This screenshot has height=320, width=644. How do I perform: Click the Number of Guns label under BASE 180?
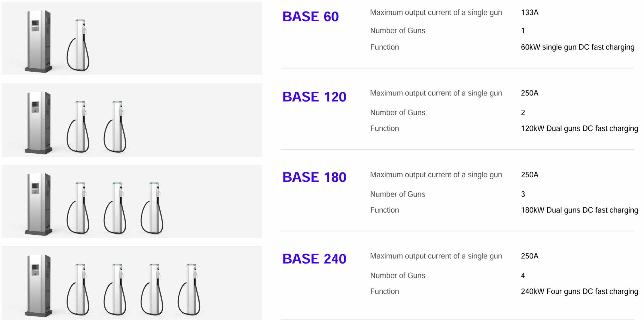point(397,194)
